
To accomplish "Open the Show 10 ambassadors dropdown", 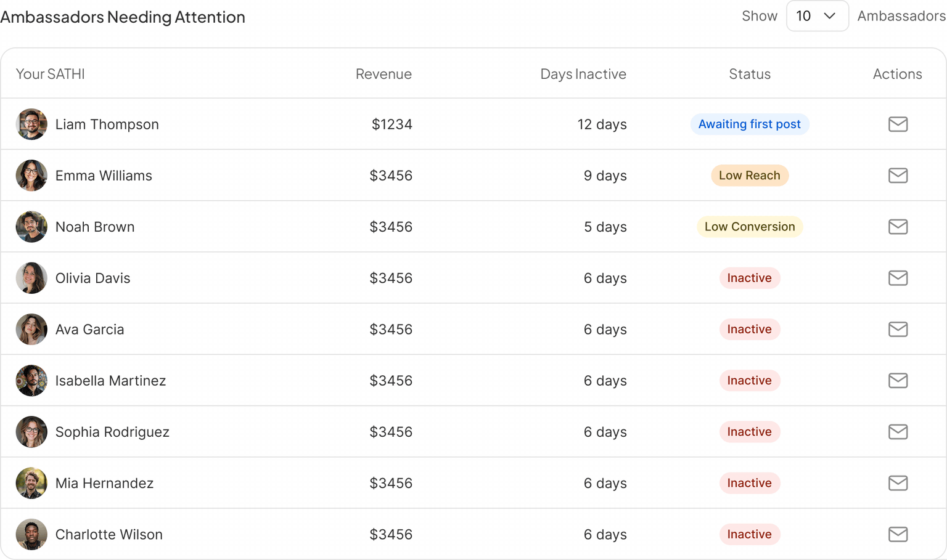I will [x=818, y=16].
